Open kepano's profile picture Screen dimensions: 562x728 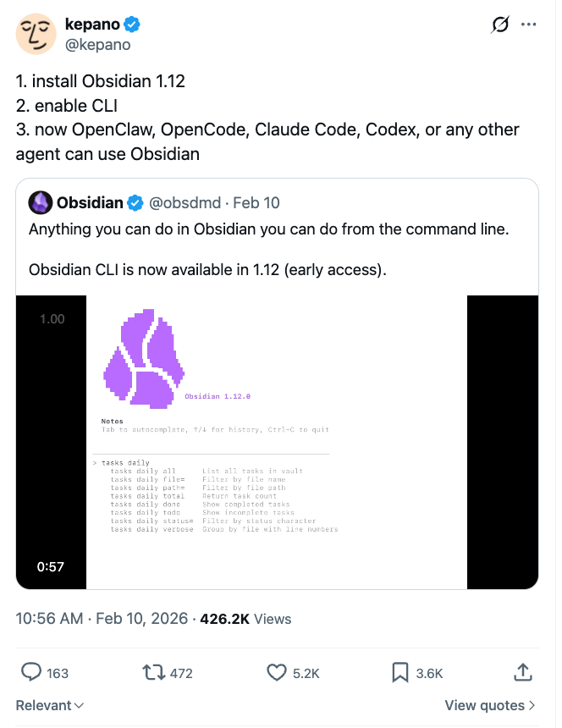[x=36, y=34]
